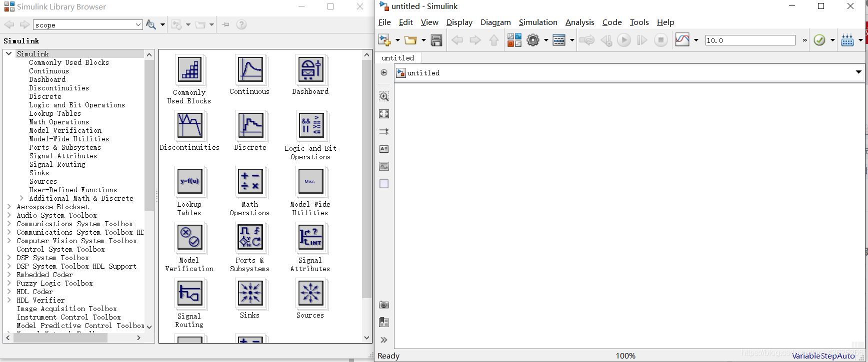Open the Edit menu
The height and width of the screenshot is (362, 868).
[405, 22]
